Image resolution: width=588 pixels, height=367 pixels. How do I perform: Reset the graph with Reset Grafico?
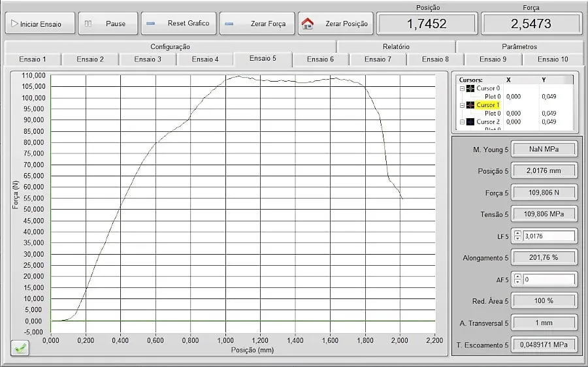tap(178, 24)
